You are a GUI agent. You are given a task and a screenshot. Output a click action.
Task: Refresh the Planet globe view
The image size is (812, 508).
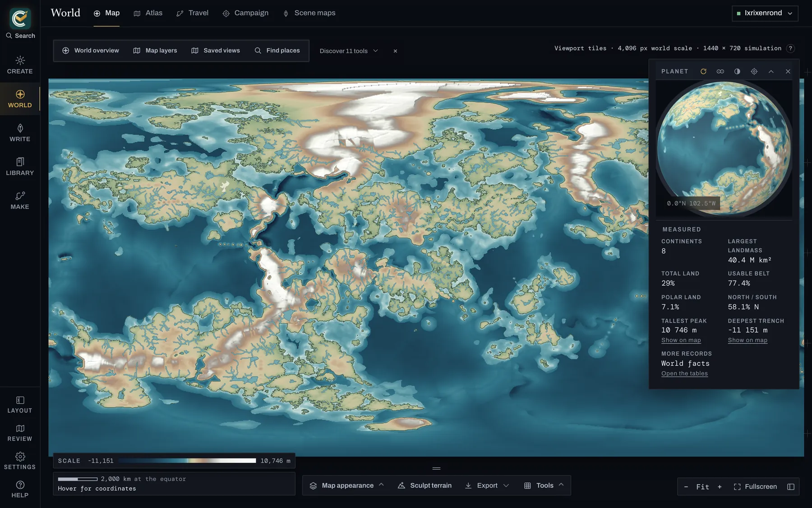click(x=703, y=71)
